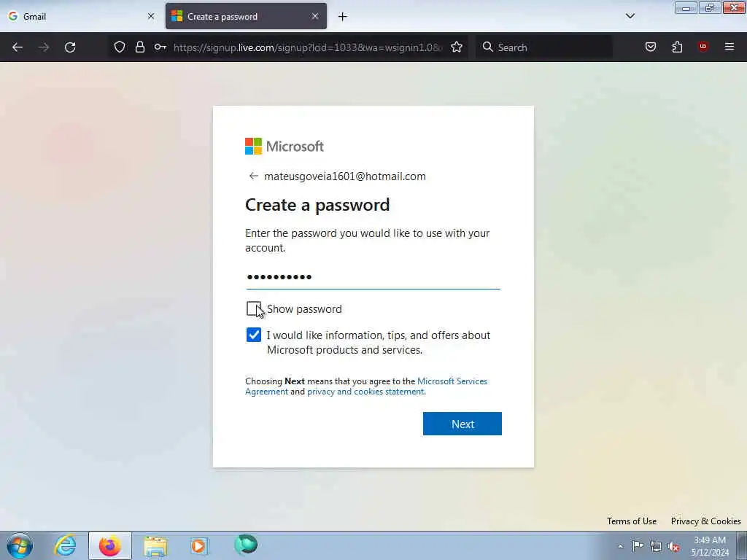Click the blue Next button
The image size is (747, 560).
(462, 424)
